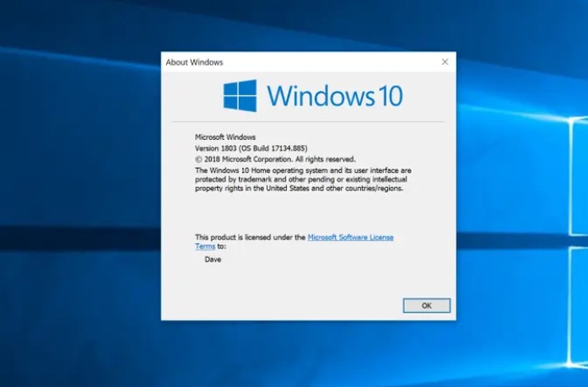Click the Windows 10 logo icon
Viewport: 588px width, 387px height.
[x=240, y=95]
